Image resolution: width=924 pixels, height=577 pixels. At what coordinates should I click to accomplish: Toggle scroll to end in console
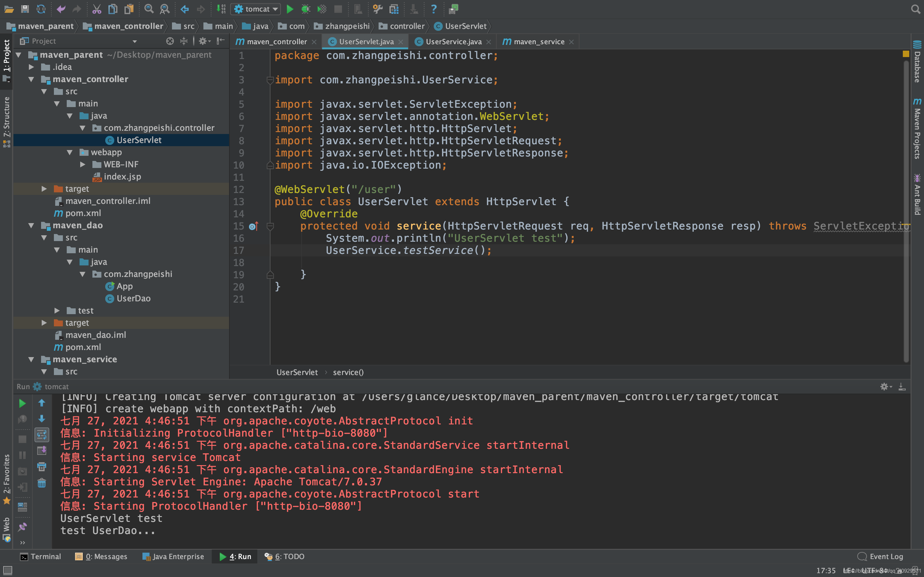tap(42, 450)
